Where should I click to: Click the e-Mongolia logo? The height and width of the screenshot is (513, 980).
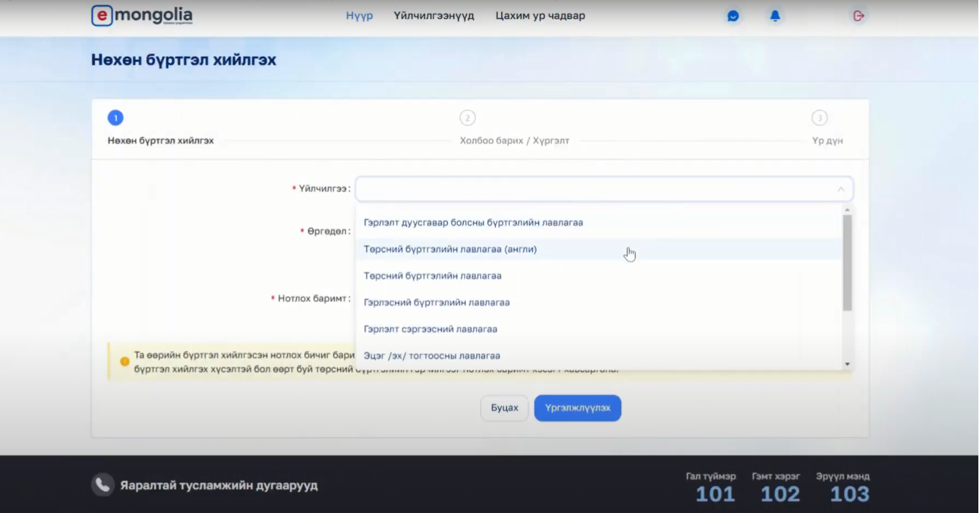(142, 15)
